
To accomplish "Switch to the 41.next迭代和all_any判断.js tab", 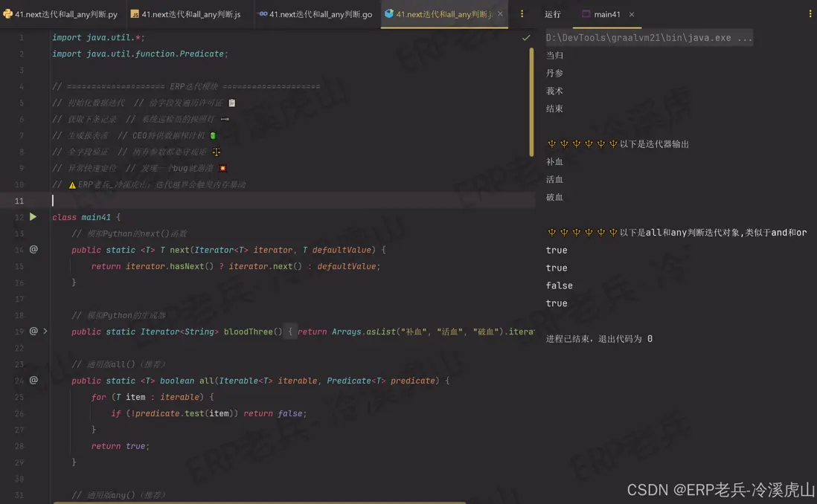I will pos(185,14).
